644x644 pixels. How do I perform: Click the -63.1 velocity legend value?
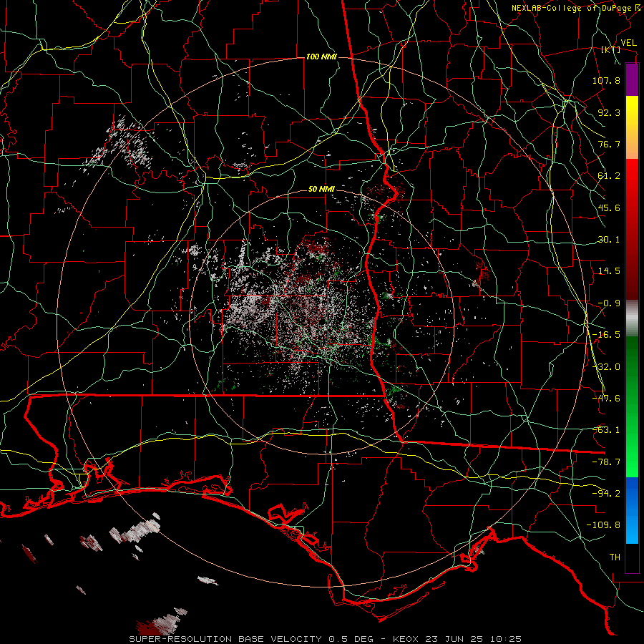pos(606,430)
